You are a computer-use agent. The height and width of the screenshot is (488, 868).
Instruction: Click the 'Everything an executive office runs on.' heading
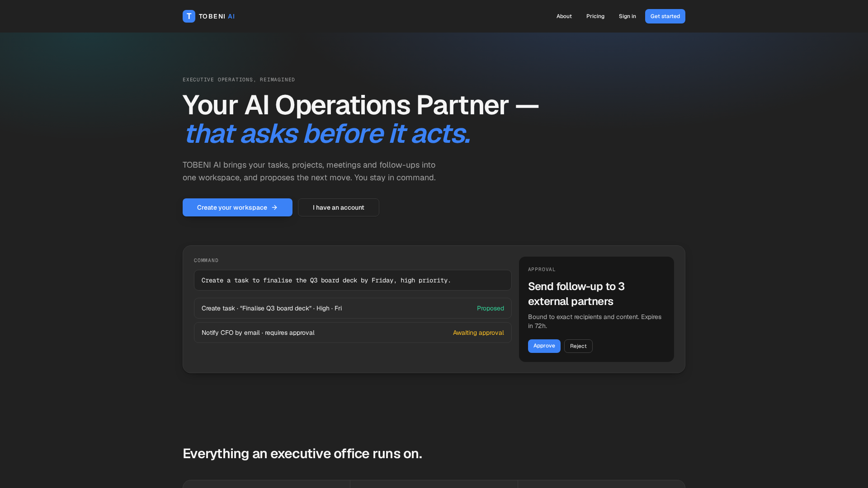[302, 454]
